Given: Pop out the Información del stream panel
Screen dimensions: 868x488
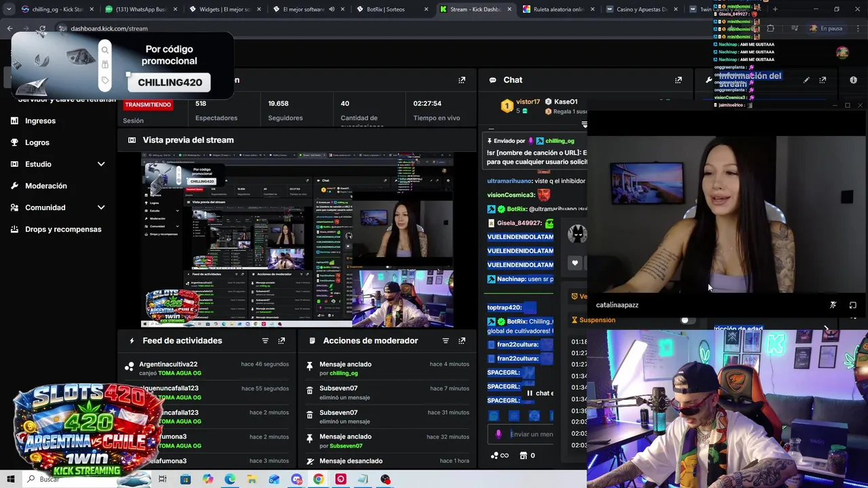Looking at the screenshot, I should [823, 80].
